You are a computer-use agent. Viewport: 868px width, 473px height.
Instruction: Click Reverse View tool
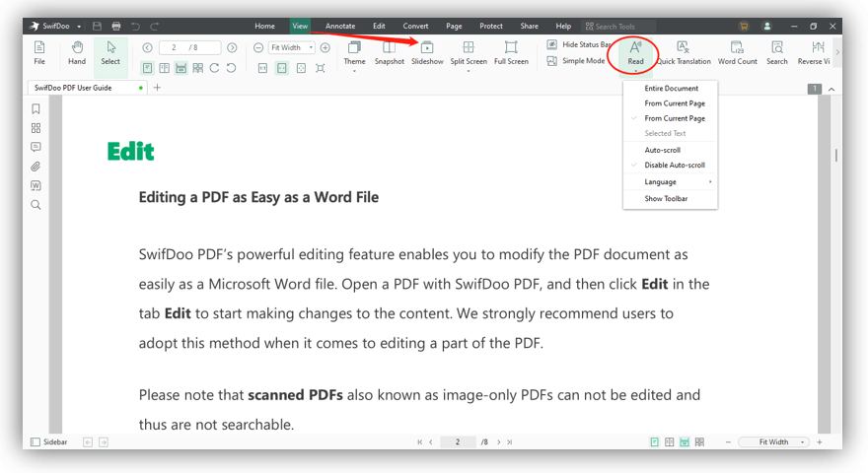(x=814, y=53)
